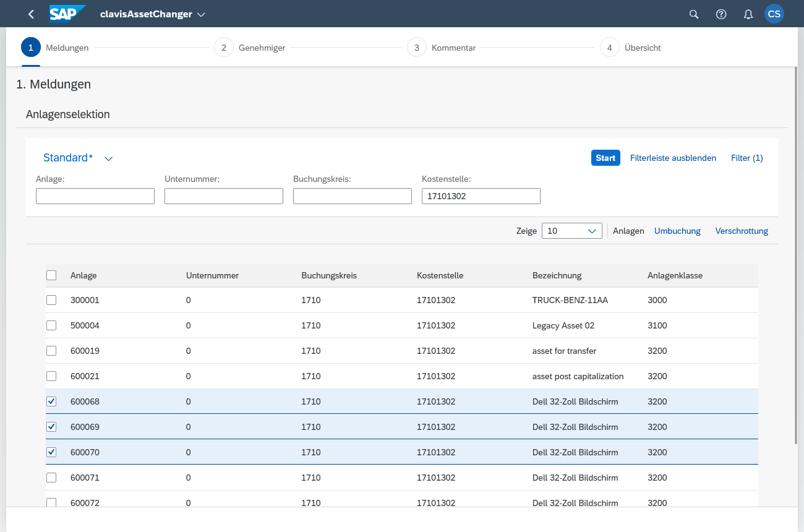Open the CS user avatar menu
This screenshot has width=804, height=532.
pos(774,14)
